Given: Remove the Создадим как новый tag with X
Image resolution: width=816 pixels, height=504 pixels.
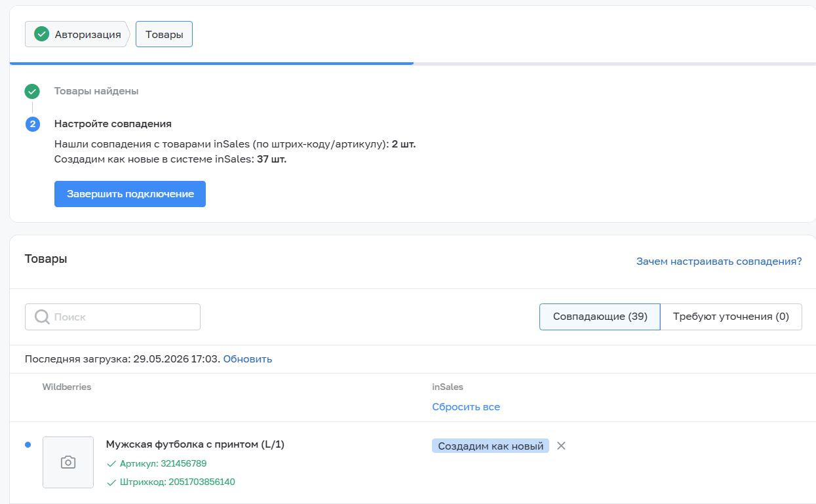Looking at the screenshot, I should (x=561, y=446).
